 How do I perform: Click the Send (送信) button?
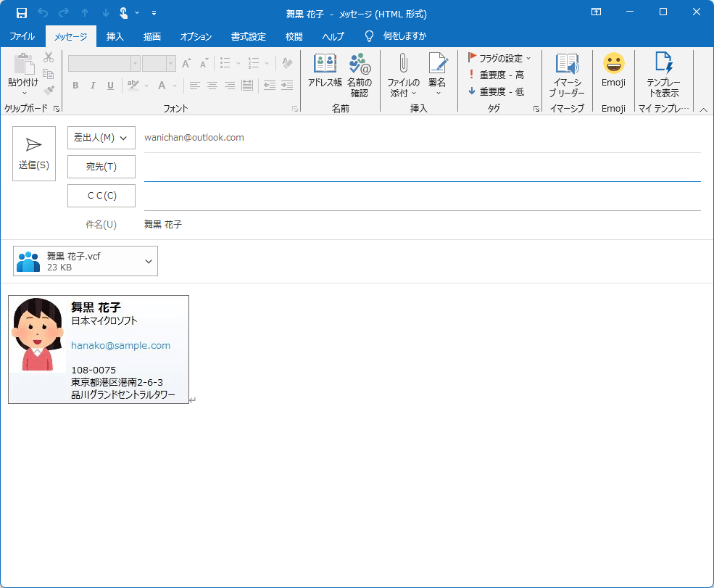point(34,154)
